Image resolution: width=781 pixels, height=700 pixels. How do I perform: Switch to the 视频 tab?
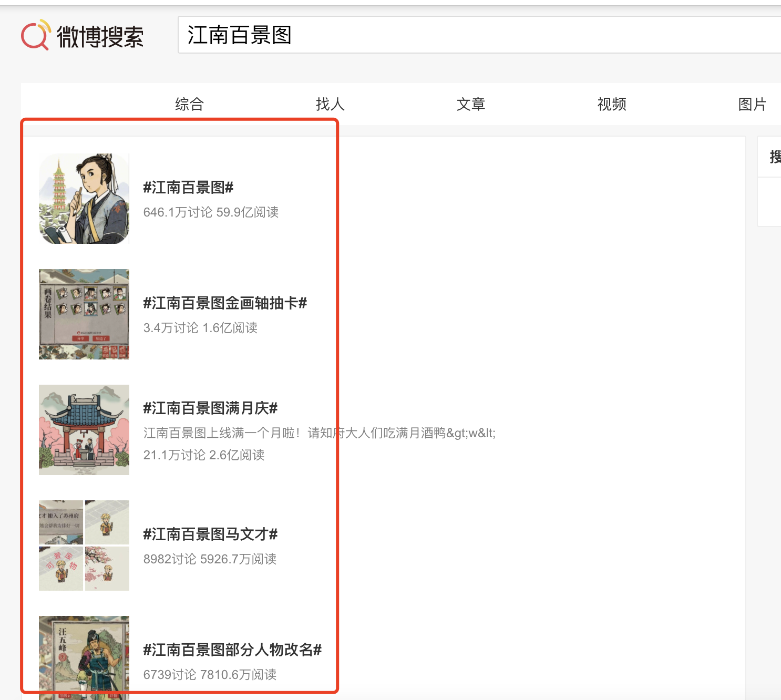[612, 104]
